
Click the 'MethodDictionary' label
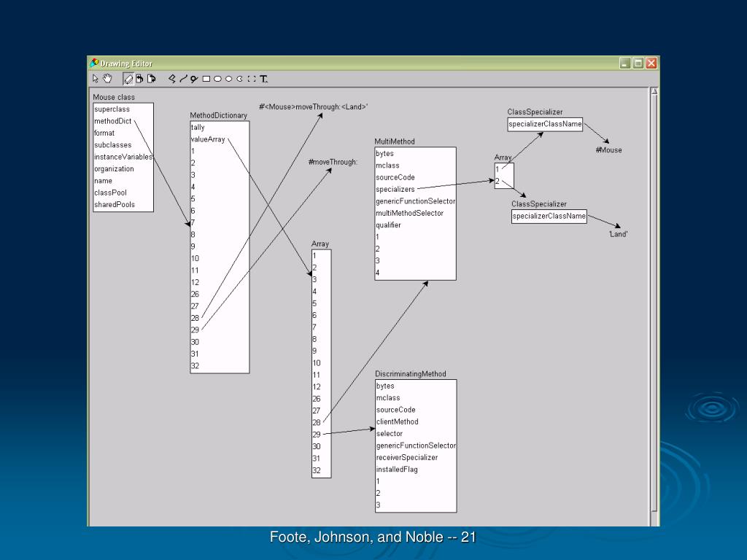[219, 115]
